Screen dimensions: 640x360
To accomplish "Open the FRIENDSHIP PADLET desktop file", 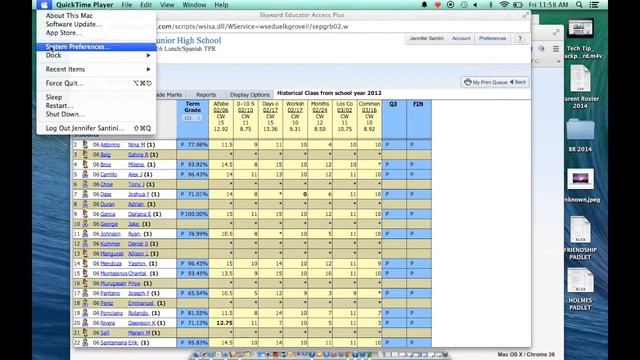I will click(x=580, y=230).
